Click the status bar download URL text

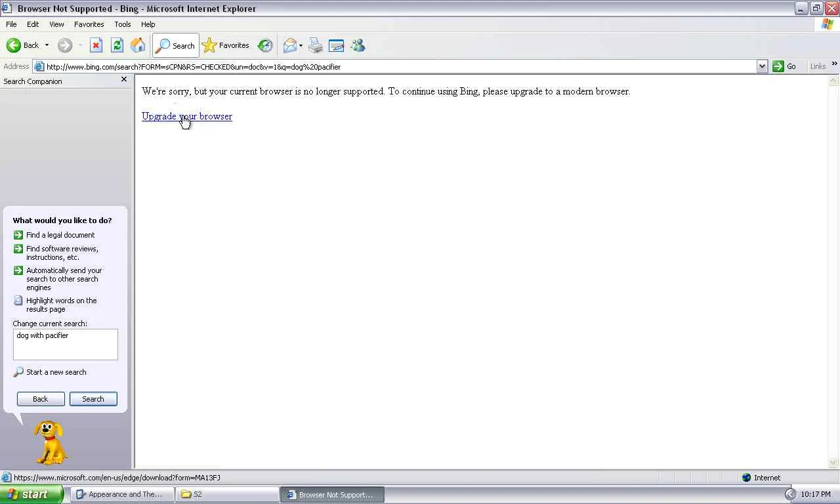tap(117, 478)
